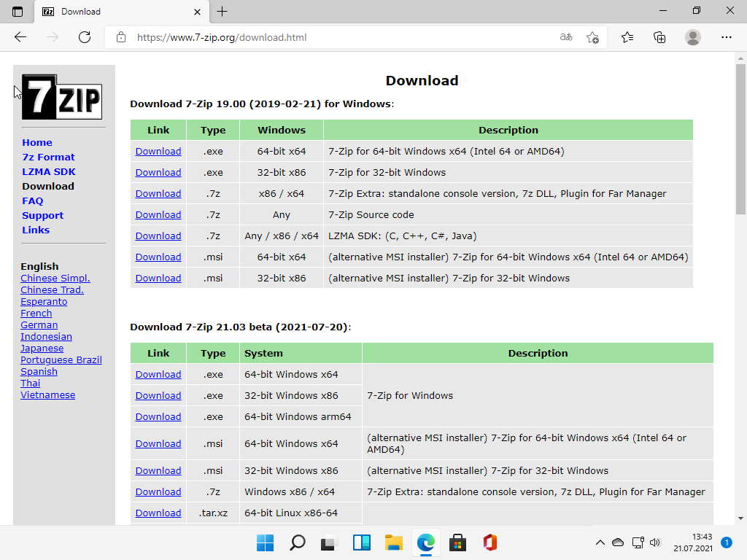747x560 pixels.
Task: Click the OneDrive cloud in system tray
Action: click(x=617, y=542)
